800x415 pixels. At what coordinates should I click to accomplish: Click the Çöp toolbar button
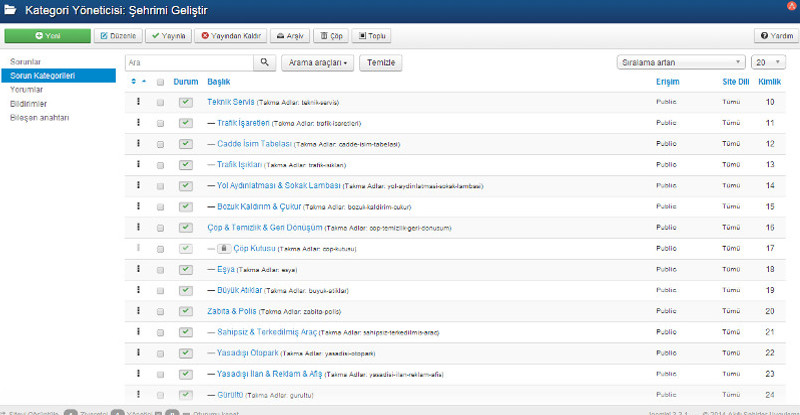click(x=331, y=36)
